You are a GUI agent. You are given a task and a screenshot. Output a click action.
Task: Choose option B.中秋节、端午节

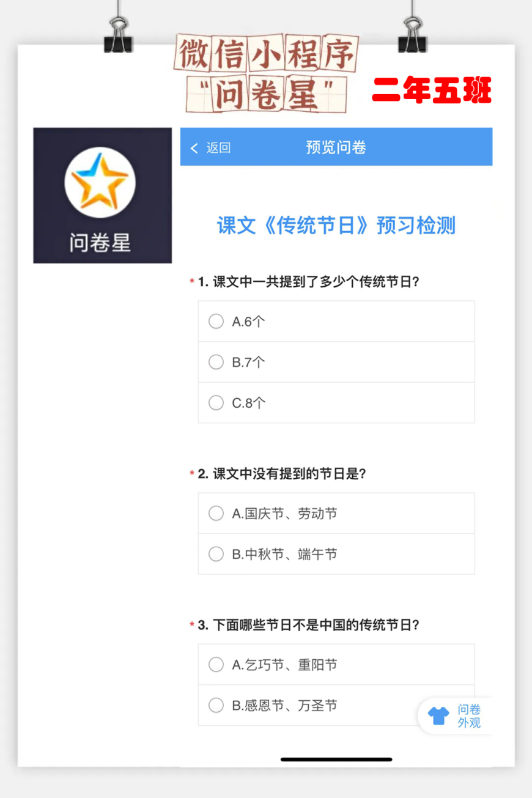click(x=216, y=554)
